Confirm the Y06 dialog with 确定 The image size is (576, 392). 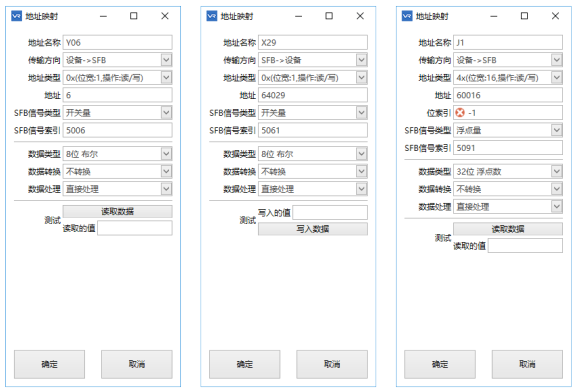pos(50,364)
